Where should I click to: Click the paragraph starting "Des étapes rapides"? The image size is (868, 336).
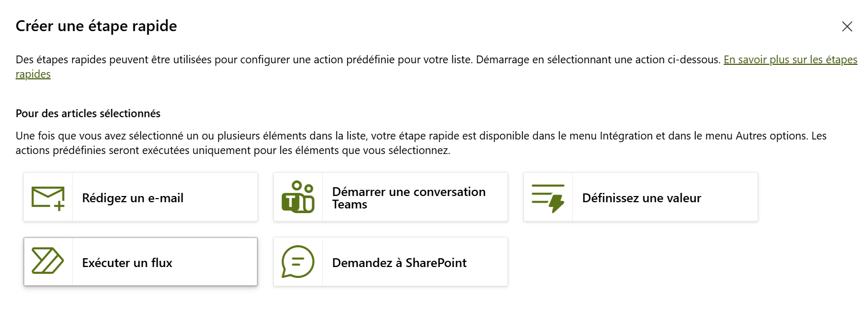point(363,60)
